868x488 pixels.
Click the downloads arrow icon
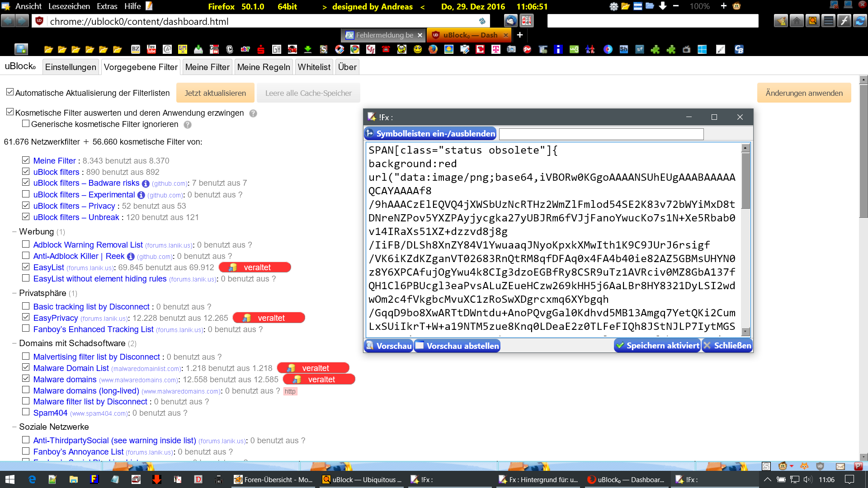[663, 6]
